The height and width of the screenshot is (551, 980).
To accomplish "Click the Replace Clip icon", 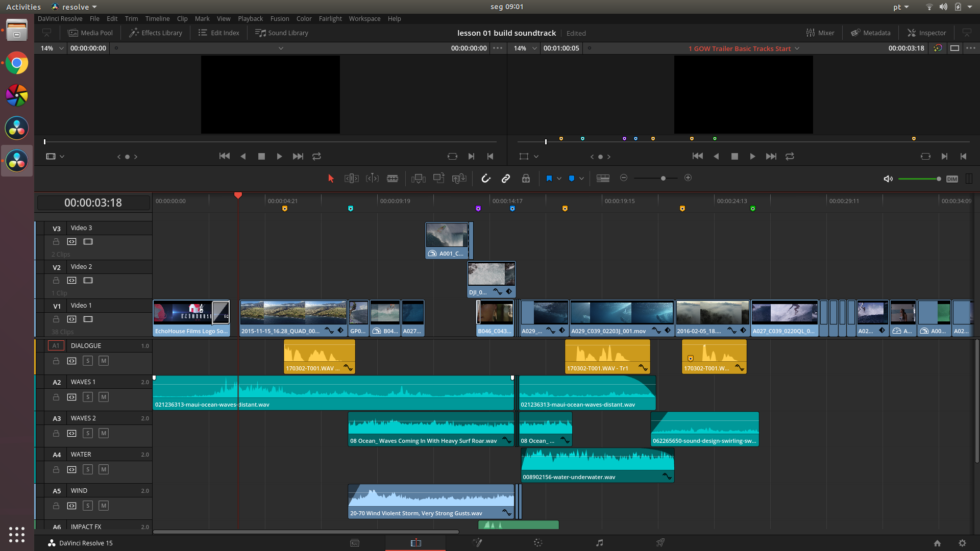I will [459, 178].
